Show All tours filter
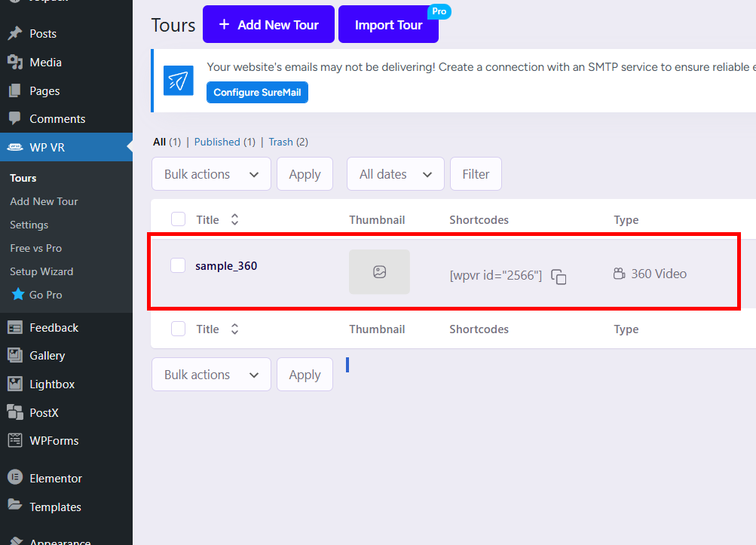 (x=159, y=142)
